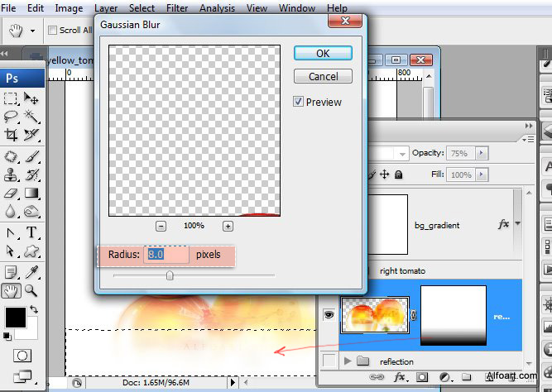Image resolution: width=552 pixels, height=392 pixels.
Task: Hide the selected tomato layer via eye icon
Action: [329, 314]
